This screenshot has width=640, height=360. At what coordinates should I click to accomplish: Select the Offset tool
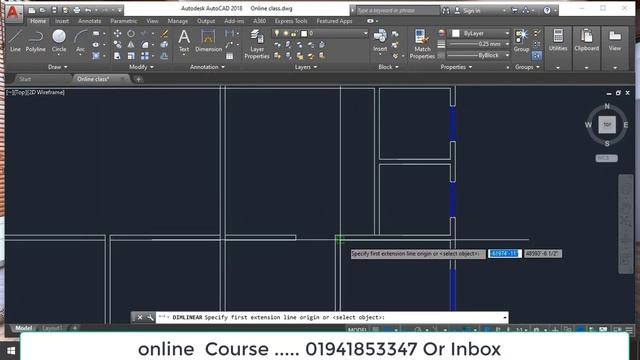164,56
